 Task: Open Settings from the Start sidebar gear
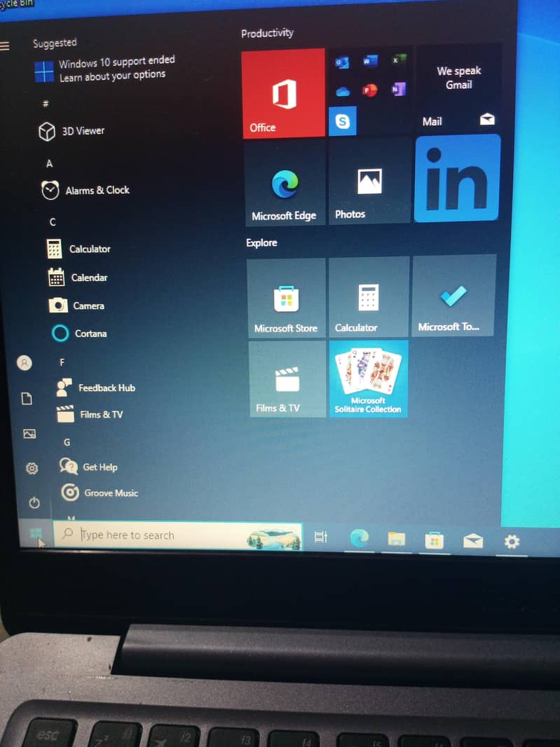click(x=32, y=468)
